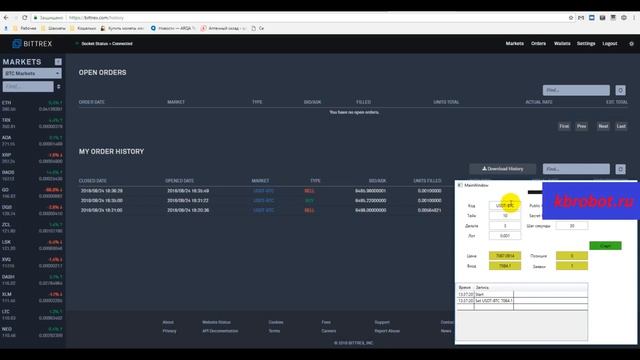Image resolution: width=640 pixels, height=360 pixels.
Task: Click the green Старт button in MainWindow
Action: pyautogui.click(x=605, y=246)
